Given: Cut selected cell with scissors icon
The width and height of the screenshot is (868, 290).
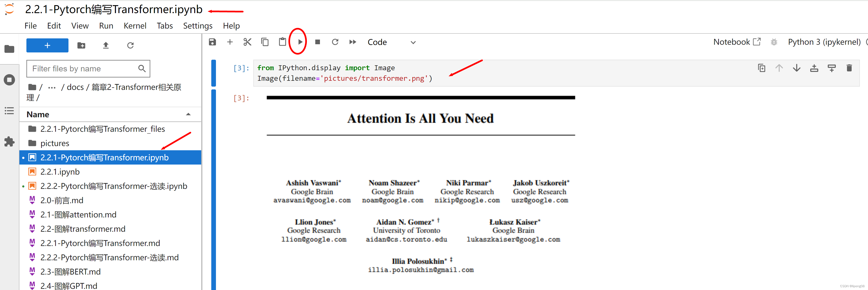Looking at the screenshot, I should click(247, 42).
